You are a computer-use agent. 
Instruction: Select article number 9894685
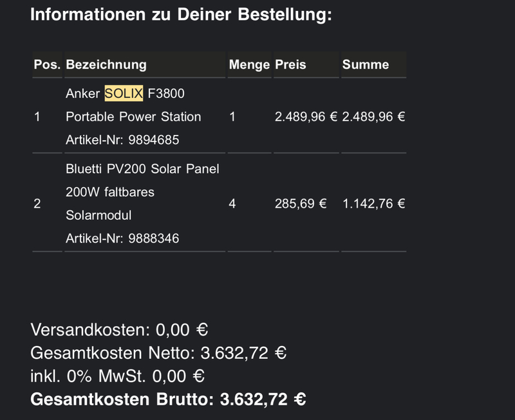click(x=122, y=140)
